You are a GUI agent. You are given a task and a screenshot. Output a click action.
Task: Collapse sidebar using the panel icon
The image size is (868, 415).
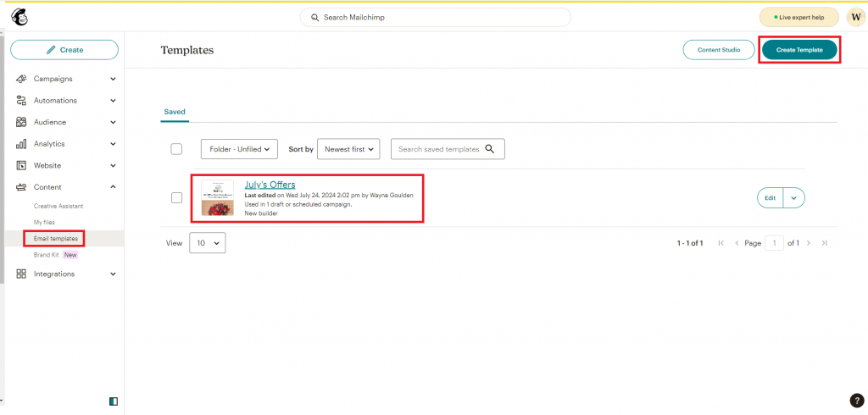coord(114,401)
